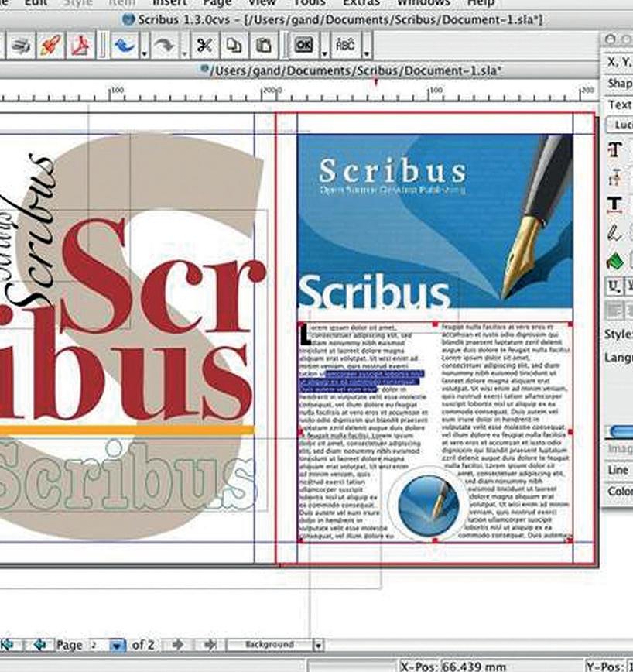Click the Paste clipboard icon
The width and height of the screenshot is (633, 672).
point(263,45)
